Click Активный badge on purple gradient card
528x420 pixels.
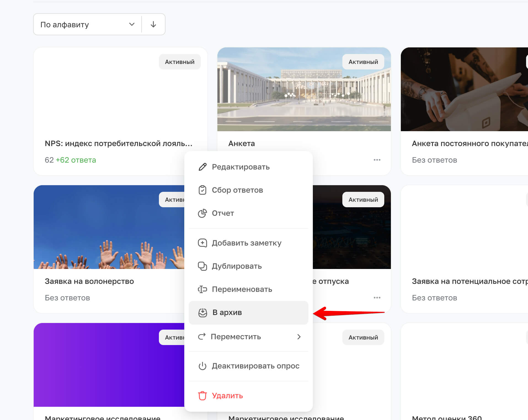coord(172,337)
